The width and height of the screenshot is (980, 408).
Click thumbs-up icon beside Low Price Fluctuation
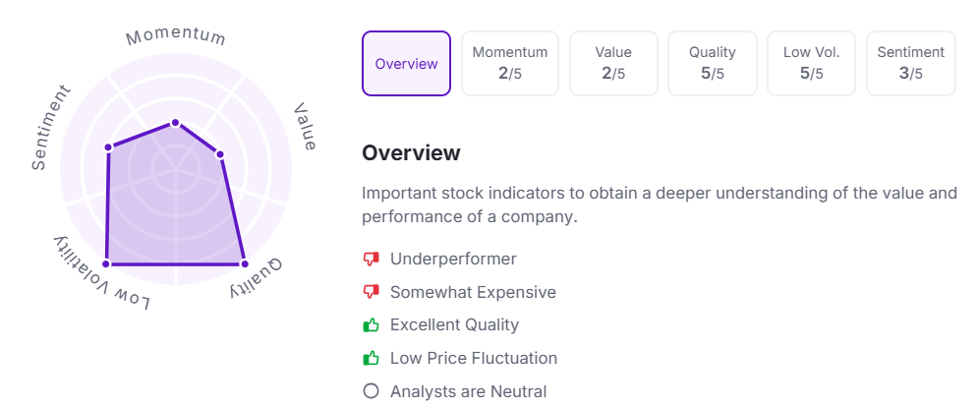pyautogui.click(x=371, y=358)
